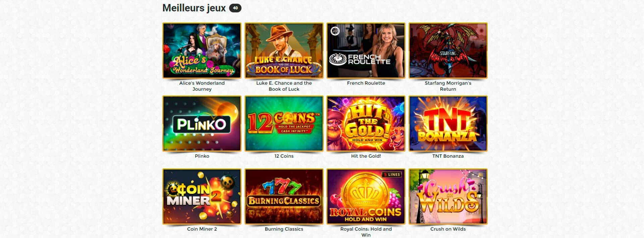
Task: Click the French Roulette text label
Action: pos(366,83)
